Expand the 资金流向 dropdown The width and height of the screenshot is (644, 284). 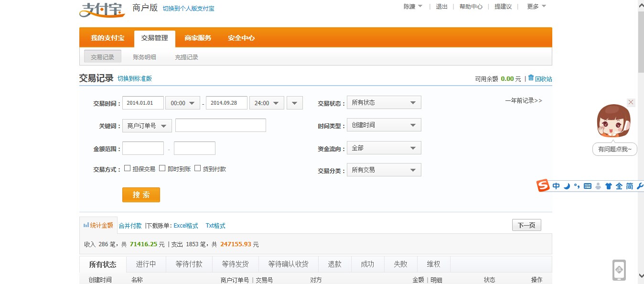[x=384, y=148]
